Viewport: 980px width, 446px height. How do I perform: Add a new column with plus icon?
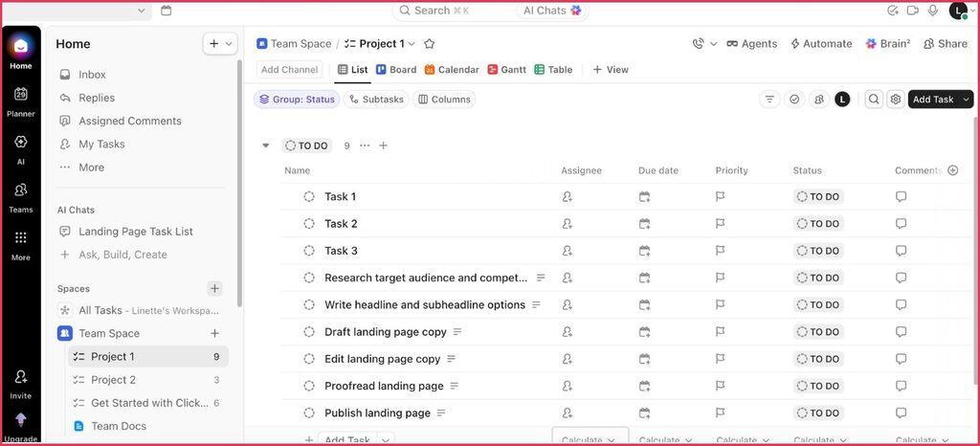952,170
